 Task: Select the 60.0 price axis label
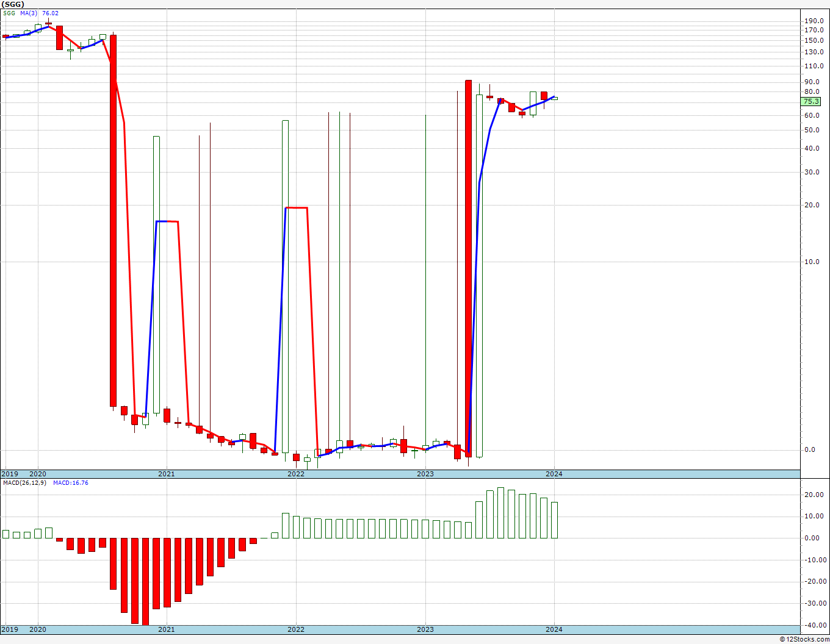coord(812,116)
